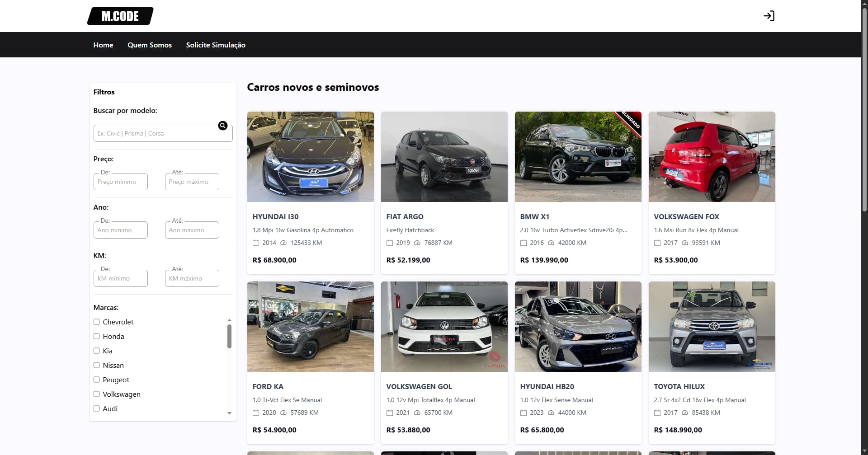
Task: Click the odometer icon on the Fiat Argo card
Action: point(416,243)
